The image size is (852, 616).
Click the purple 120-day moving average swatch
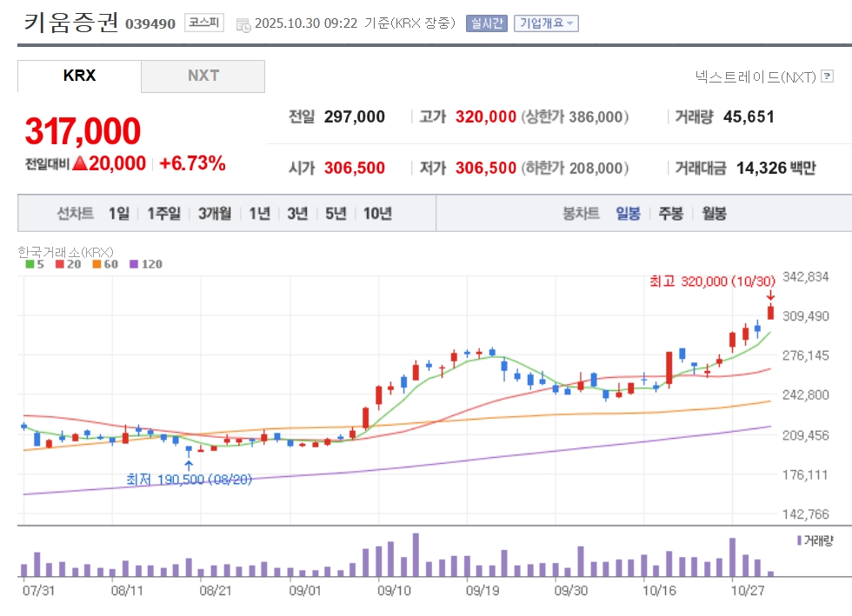[x=133, y=264]
